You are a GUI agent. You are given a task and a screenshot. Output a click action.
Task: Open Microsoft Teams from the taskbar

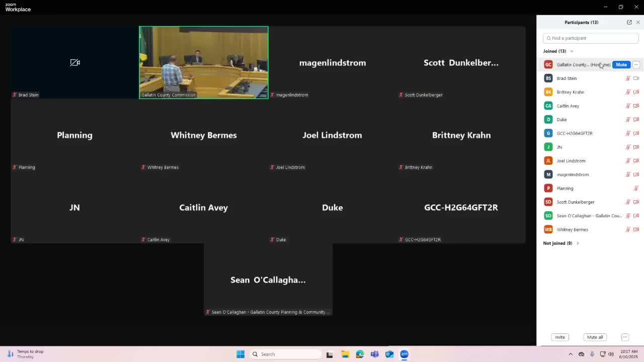375,354
